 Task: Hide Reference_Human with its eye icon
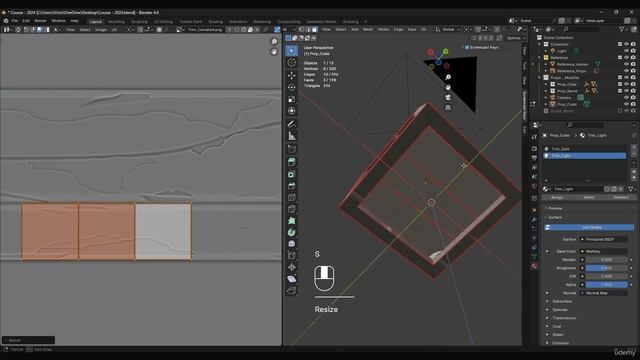pyautogui.click(x=626, y=64)
